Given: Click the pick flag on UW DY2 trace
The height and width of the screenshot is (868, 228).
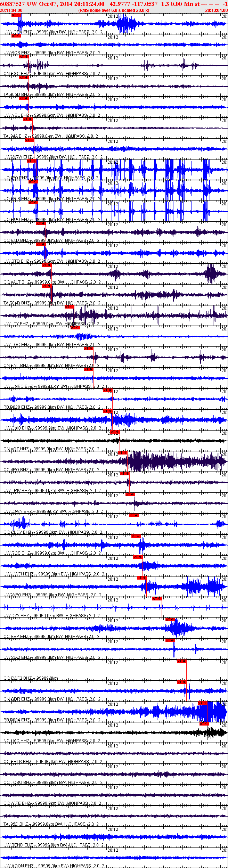Looking at the screenshot, I should tap(157, 599).
